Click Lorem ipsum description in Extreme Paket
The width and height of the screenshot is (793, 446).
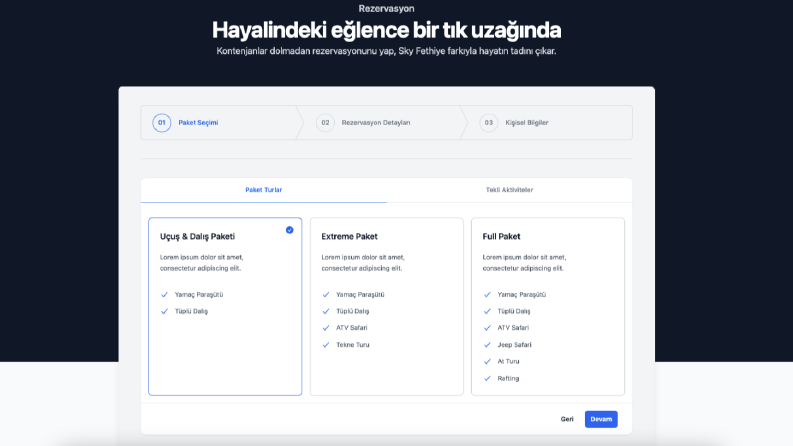(363, 263)
